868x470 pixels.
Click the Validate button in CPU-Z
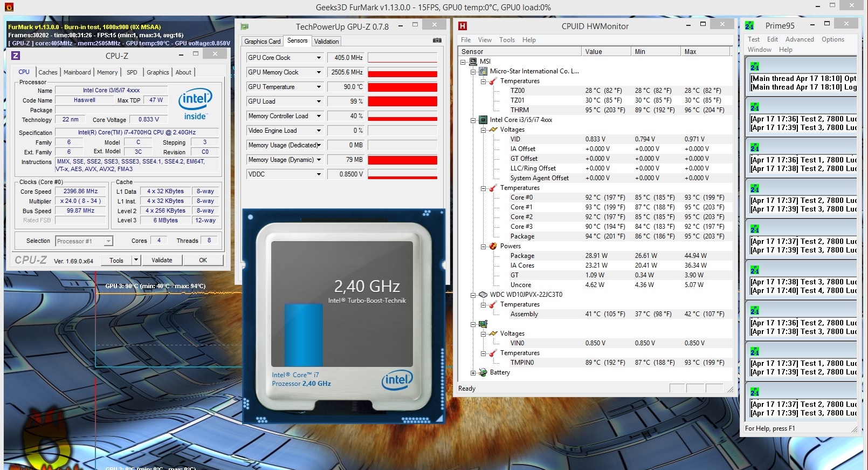162,260
